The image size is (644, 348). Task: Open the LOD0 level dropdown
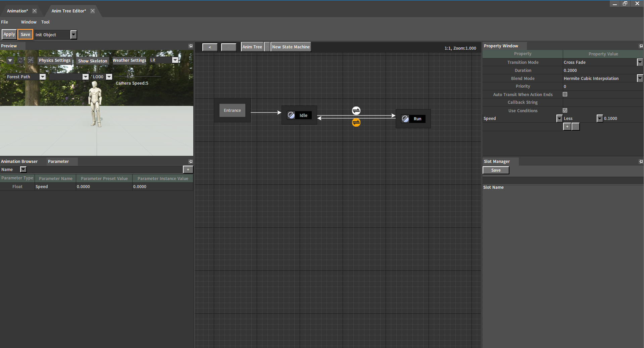click(109, 77)
